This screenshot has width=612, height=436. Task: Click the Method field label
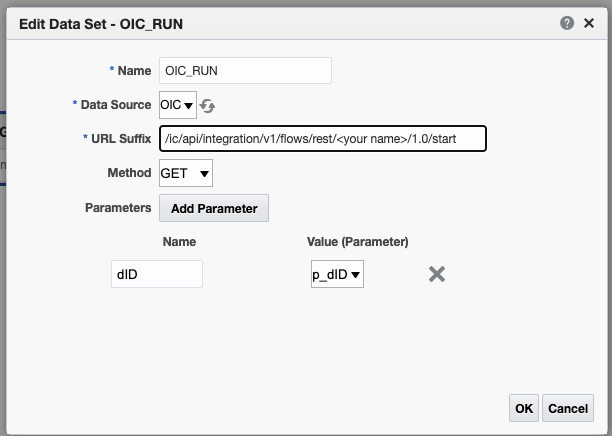[129, 173]
